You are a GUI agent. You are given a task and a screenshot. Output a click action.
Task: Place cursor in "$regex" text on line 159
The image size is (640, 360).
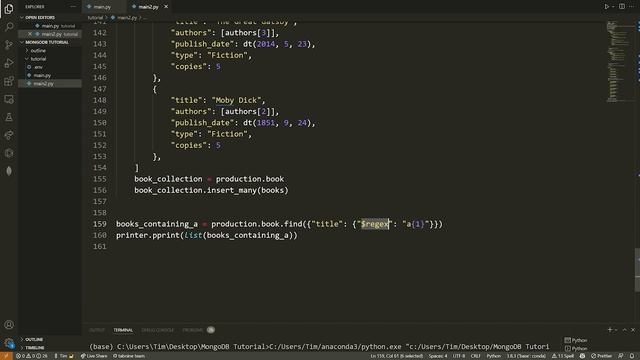374,224
